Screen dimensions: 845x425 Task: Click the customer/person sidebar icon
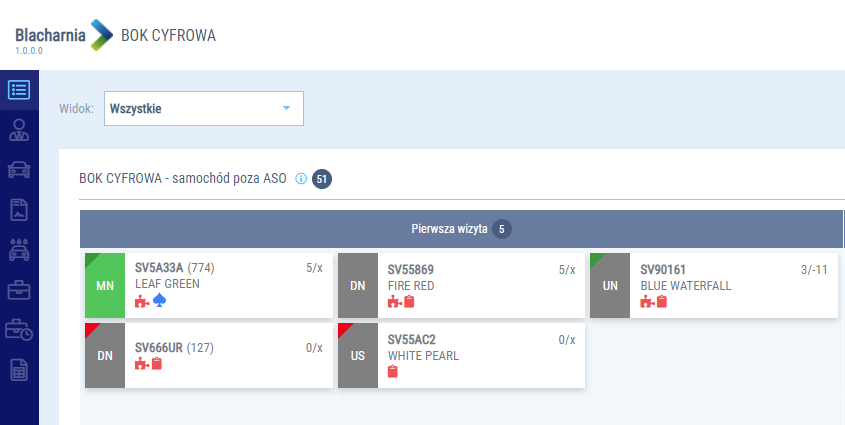pyautogui.click(x=19, y=129)
